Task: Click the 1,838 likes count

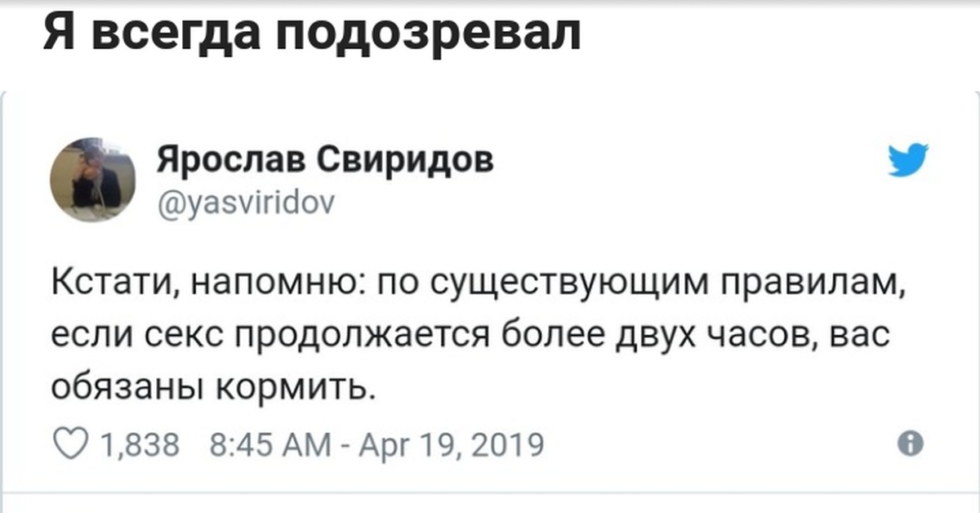Action: pyautogui.click(x=137, y=445)
